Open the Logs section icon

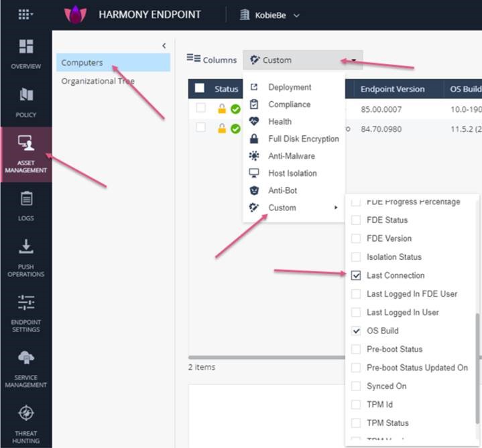coord(26,198)
